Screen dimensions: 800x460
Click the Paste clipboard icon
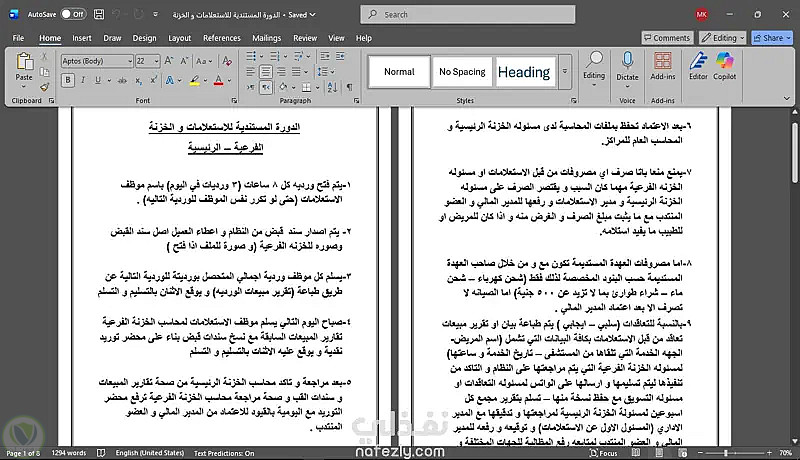coord(23,62)
